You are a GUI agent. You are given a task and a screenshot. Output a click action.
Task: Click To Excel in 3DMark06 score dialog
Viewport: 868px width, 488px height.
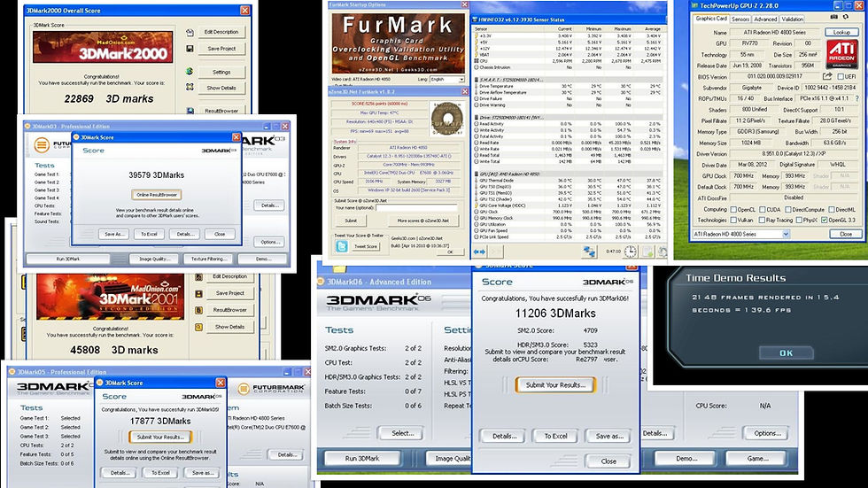point(555,436)
